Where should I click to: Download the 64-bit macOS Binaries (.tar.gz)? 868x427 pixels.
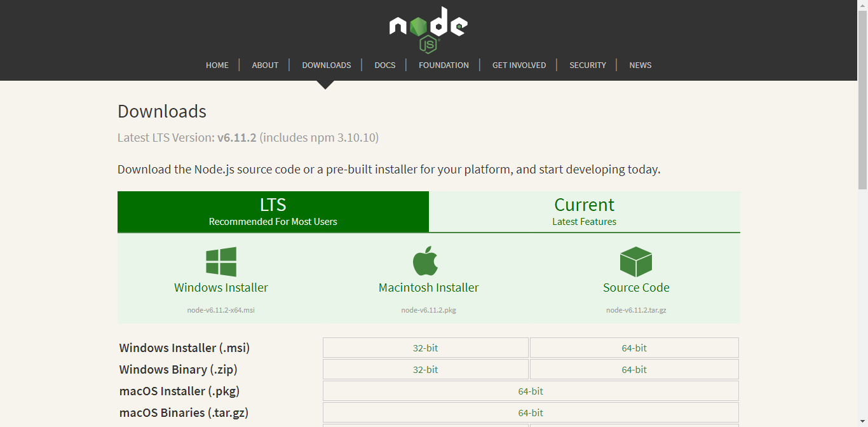tap(531, 412)
